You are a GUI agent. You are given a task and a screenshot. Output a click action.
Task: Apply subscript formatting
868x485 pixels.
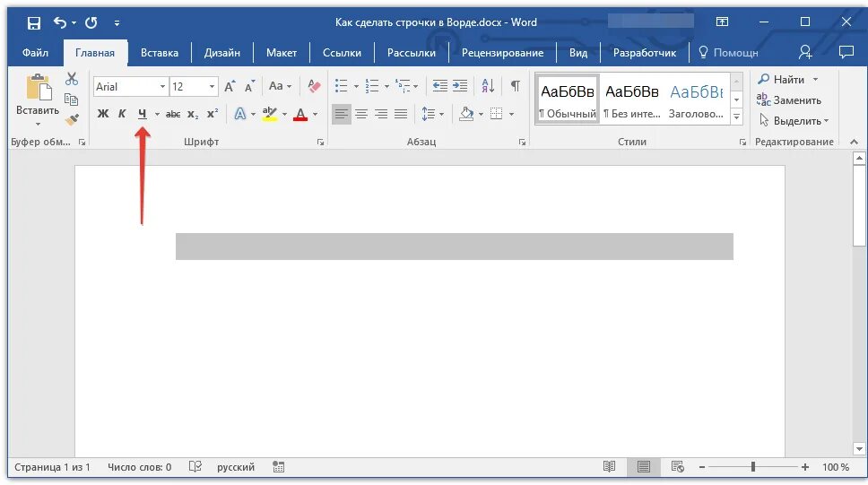[193, 114]
